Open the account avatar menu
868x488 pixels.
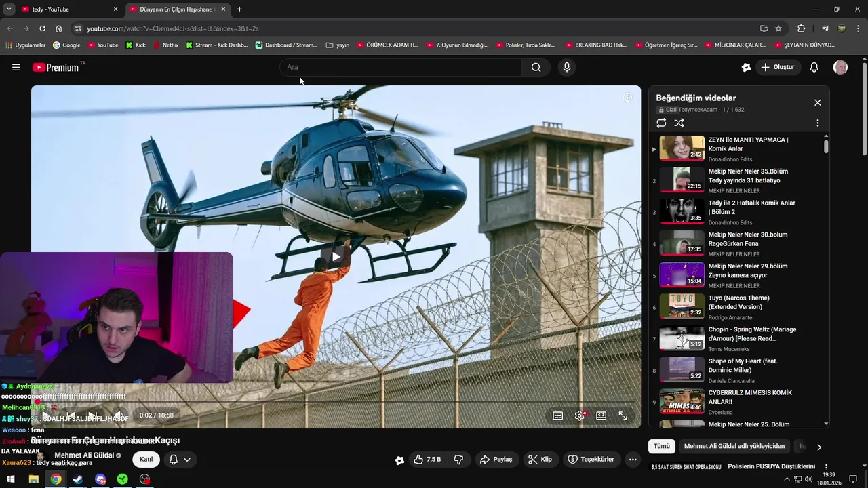point(840,67)
